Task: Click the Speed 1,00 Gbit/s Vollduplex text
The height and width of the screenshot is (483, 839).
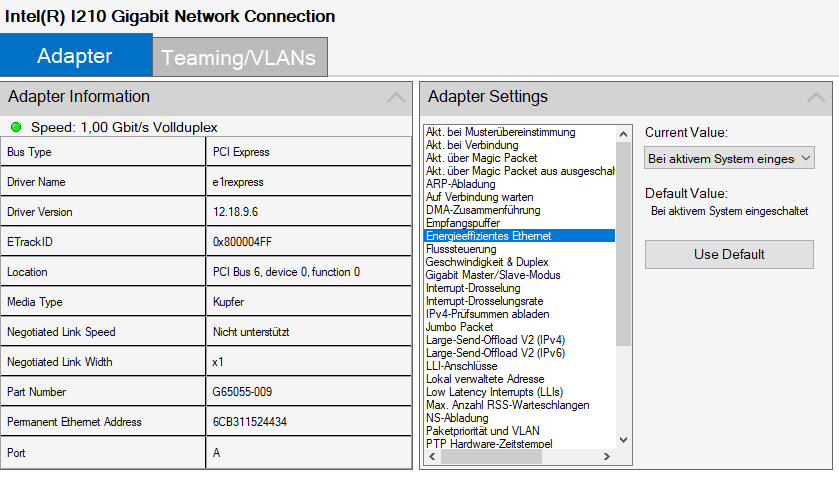Action: pos(124,127)
